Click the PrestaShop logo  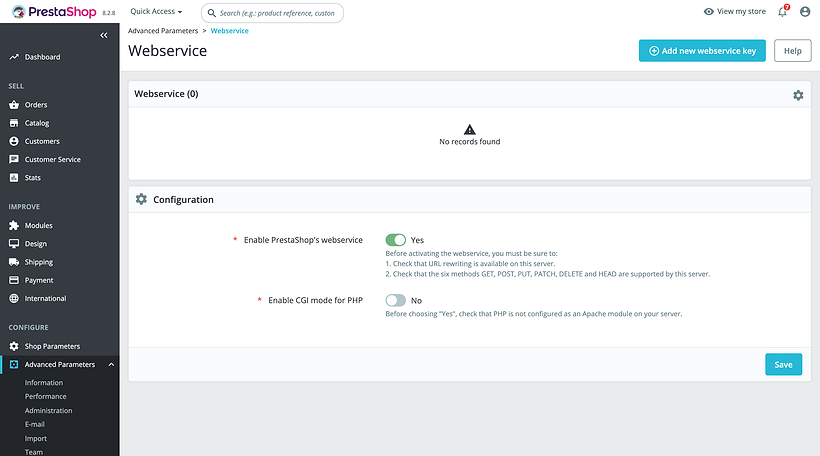click(x=54, y=12)
